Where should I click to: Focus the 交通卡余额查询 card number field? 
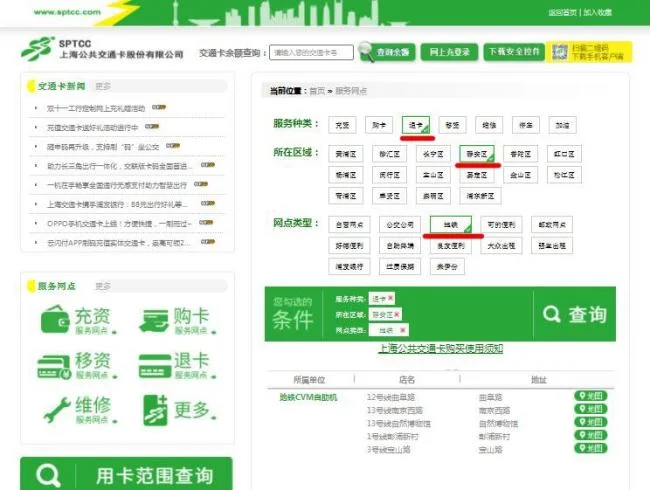[311, 53]
